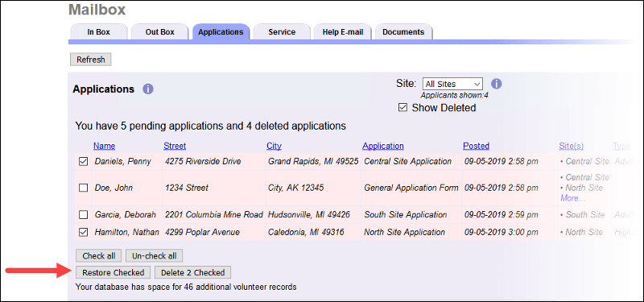Viewport: 644px width, 302px height.
Task: Click General Application Form cell
Action: 411,188
